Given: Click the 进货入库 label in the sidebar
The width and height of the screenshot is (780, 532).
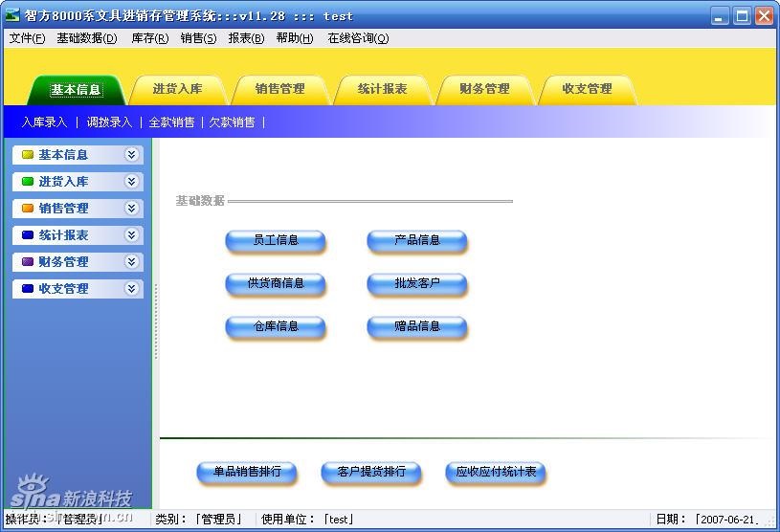Looking at the screenshot, I should [x=64, y=182].
